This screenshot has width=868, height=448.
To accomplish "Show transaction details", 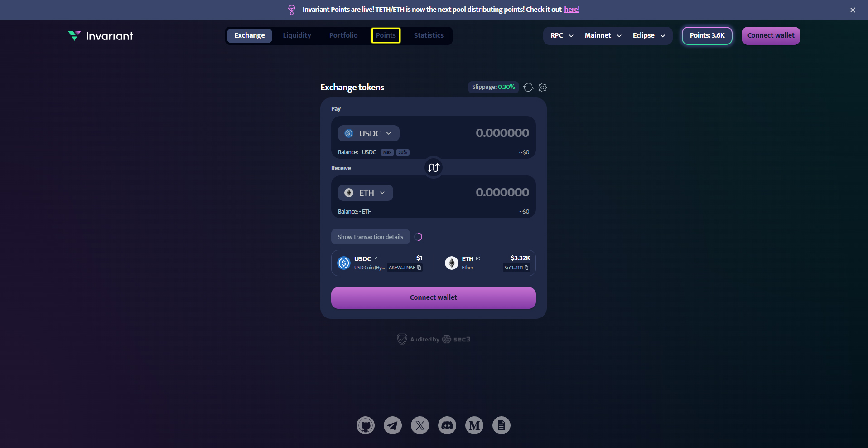I will 371,237.
